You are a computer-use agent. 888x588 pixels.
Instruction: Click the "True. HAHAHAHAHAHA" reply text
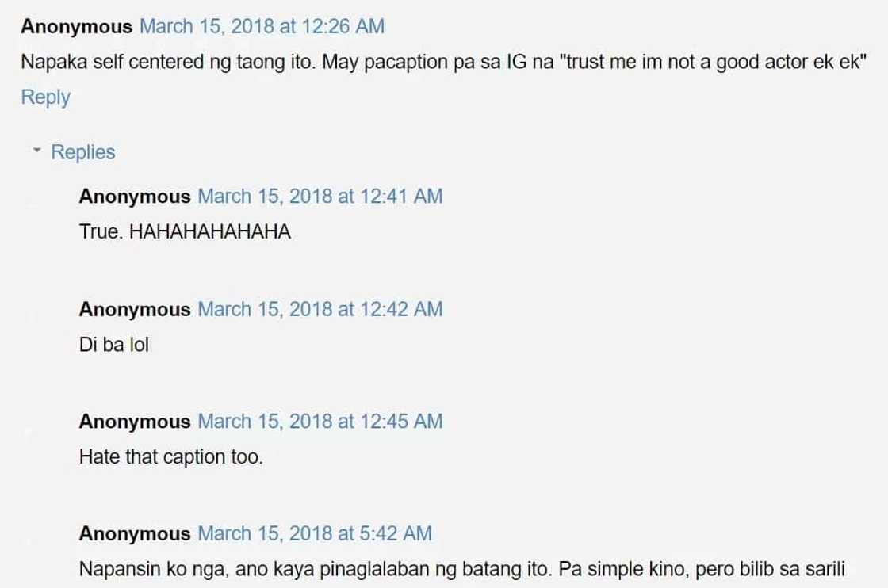tap(186, 232)
